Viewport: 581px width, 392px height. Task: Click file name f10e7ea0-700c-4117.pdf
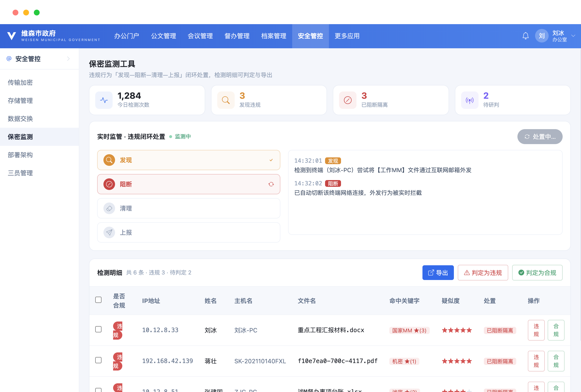pos(337,361)
